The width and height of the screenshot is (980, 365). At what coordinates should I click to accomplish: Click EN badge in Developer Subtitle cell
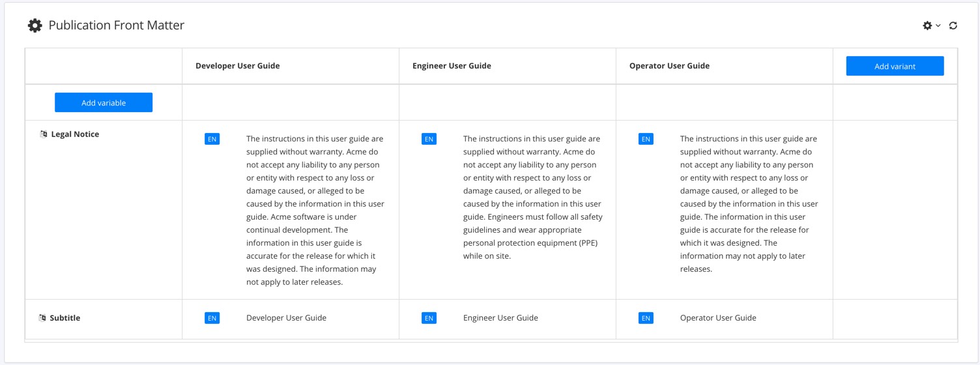tap(212, 318)
